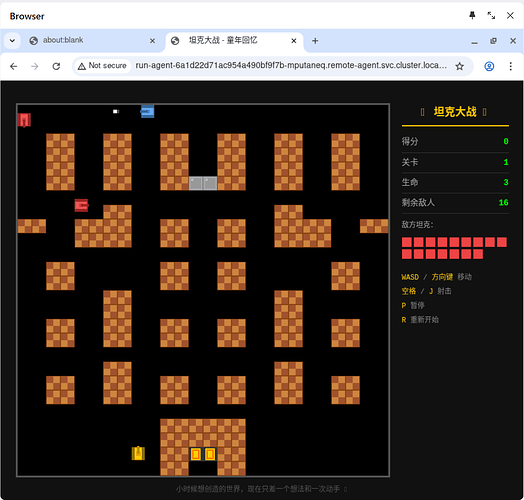Click the address bar URL
This screenshot has width=524, height=500.
pos(291,66)
